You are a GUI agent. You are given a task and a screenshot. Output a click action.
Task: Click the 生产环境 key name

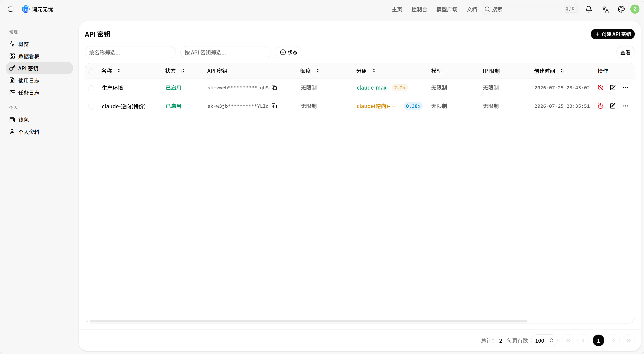tap(112, 88)
